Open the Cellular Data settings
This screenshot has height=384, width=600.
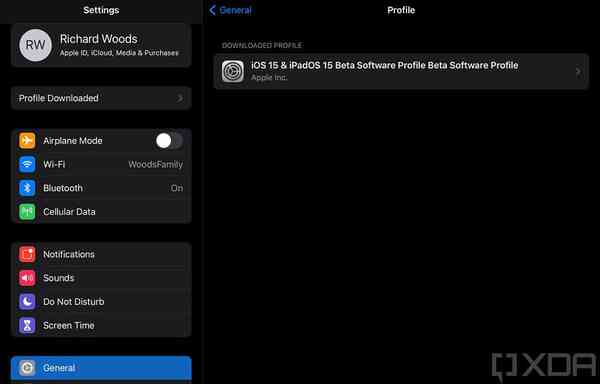(101, 212)
